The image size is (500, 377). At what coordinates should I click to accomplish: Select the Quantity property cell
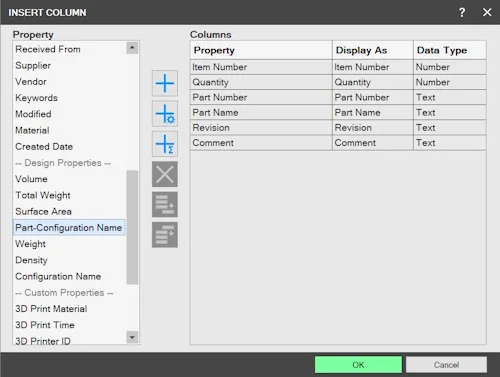pos(261,82)
